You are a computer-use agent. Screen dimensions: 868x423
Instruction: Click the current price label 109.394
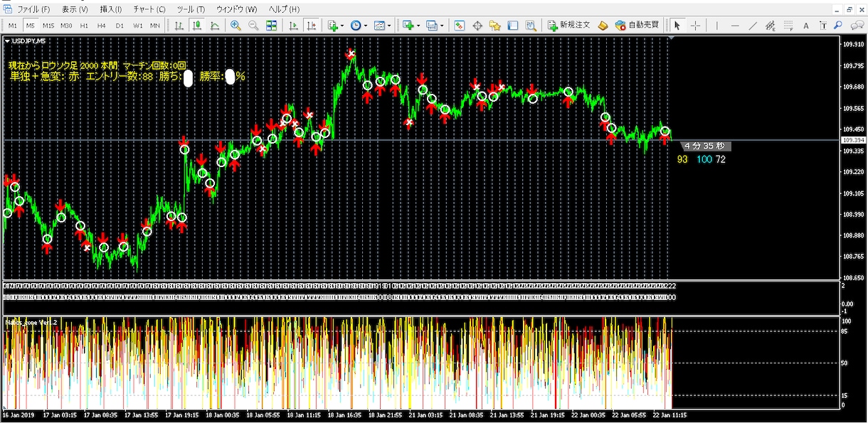pyautogui.click(x=852, y=141)
